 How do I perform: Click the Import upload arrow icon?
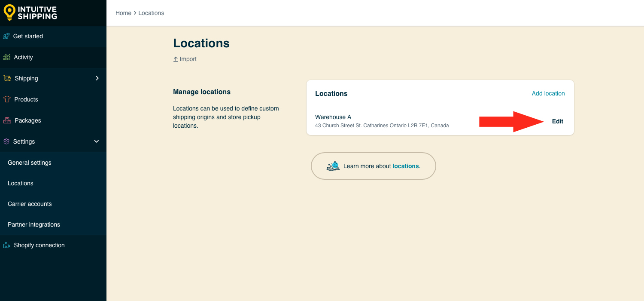click(x=176, y=59)
